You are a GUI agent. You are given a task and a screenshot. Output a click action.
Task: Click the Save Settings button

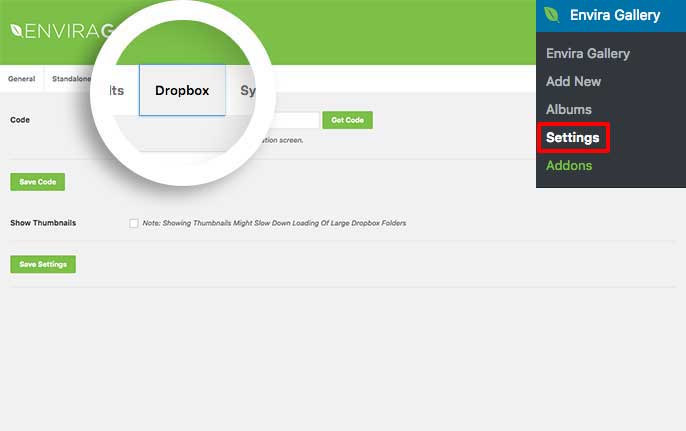[x=43, y=264]
